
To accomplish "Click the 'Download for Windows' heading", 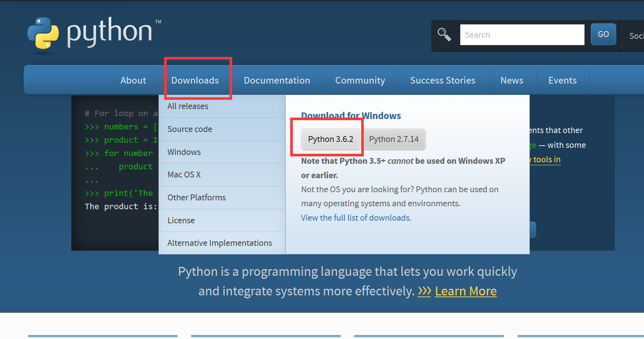I will (351, 116).
